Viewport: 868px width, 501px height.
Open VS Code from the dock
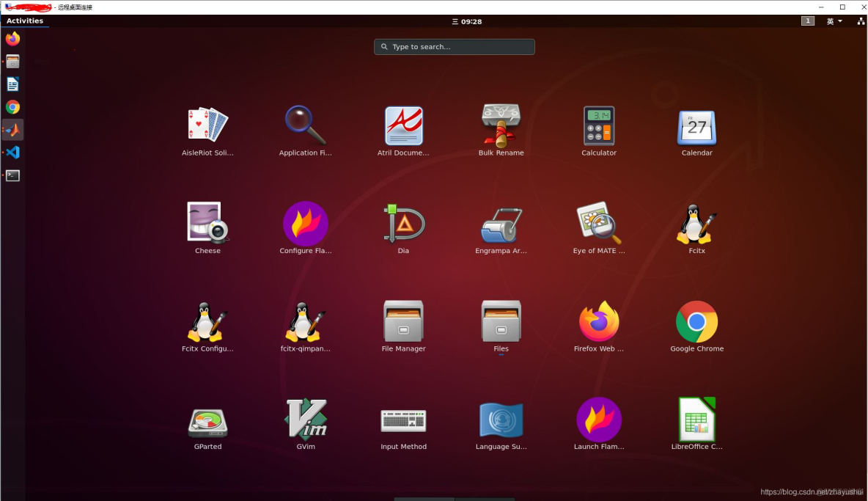[12, 153]
